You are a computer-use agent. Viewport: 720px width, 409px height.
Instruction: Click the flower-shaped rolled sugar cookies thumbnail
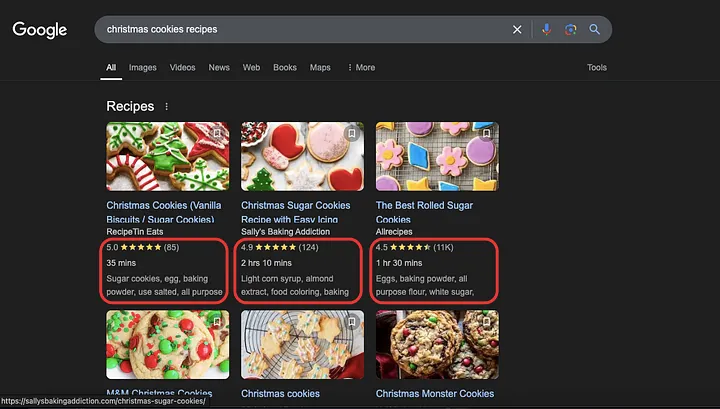pos(437,156)
